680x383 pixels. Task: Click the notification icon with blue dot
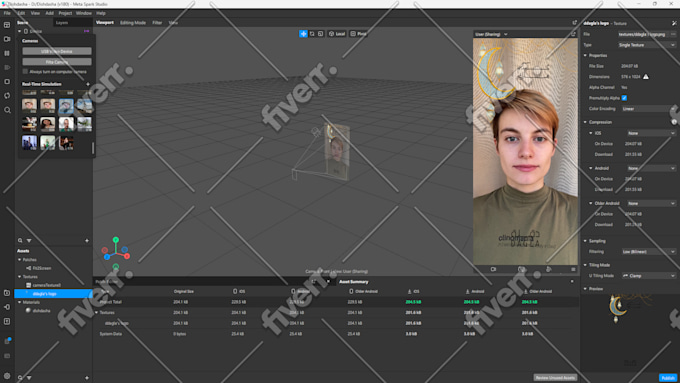pyautogui.click(x=7, y=341)
